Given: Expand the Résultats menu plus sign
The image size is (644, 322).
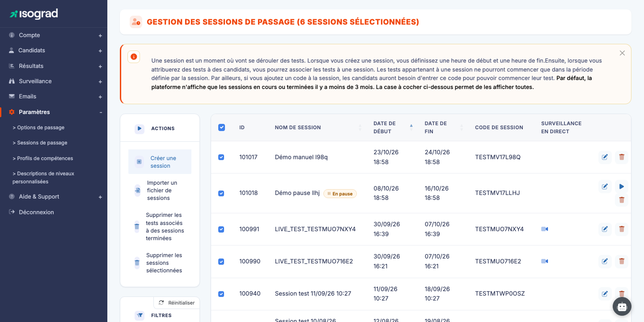Looking at the screenshot, I should coord(100,66).
